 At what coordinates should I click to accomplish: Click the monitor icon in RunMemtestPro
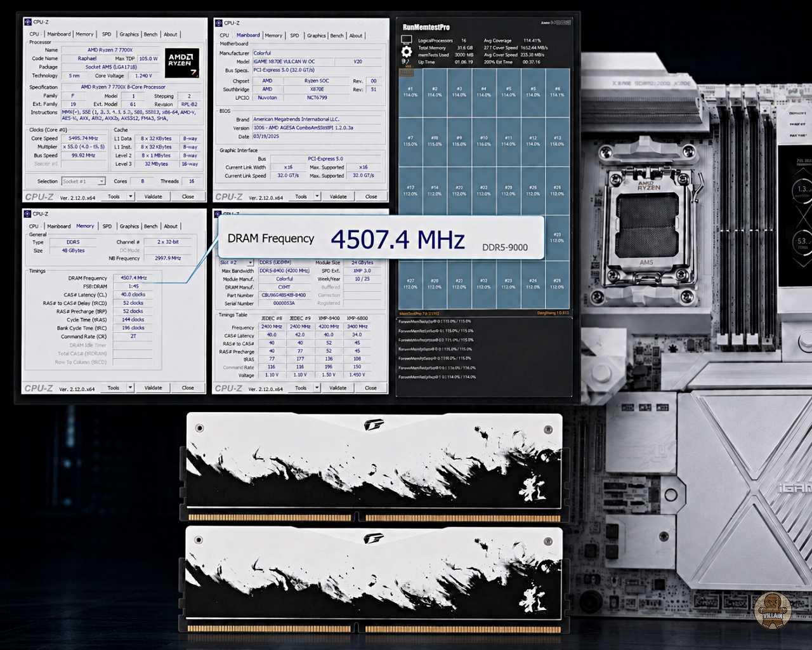point(406,40)
